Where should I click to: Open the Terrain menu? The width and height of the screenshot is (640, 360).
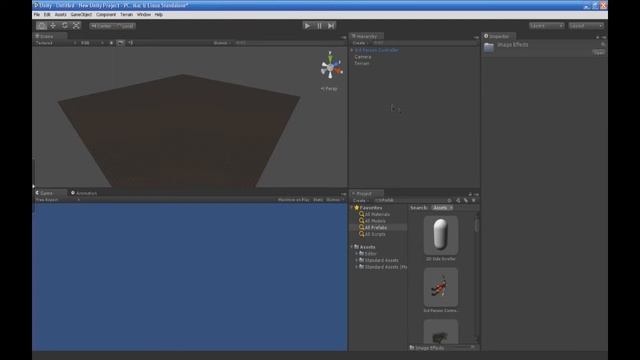pos(127,14)
